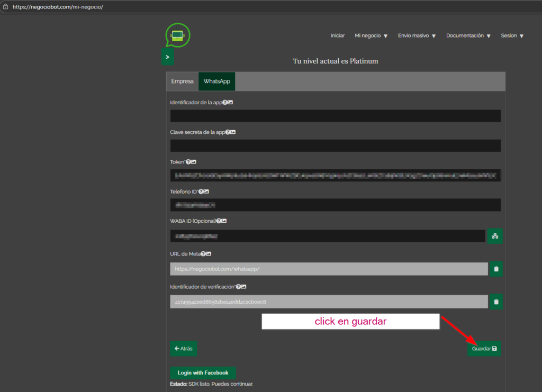The image size is (542, 392).
Task: Click the network icon button beside WABA ID
Action: (x=495, y=236)
